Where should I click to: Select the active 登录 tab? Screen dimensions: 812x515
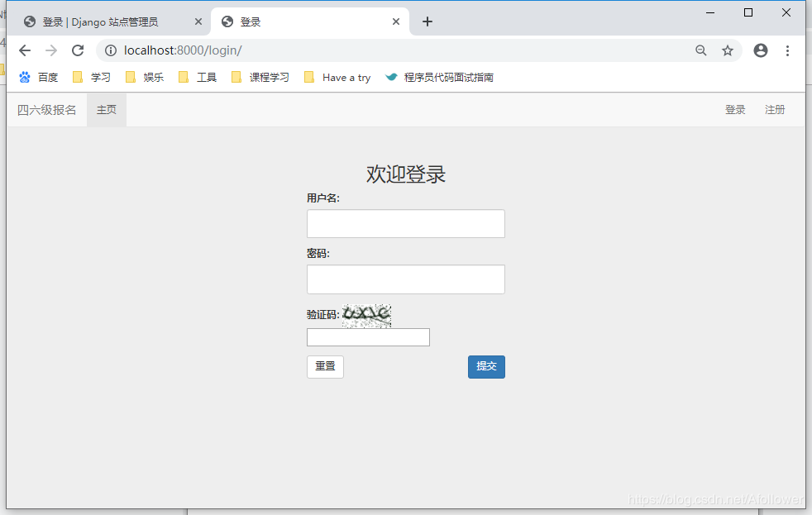tap(310, 21)
